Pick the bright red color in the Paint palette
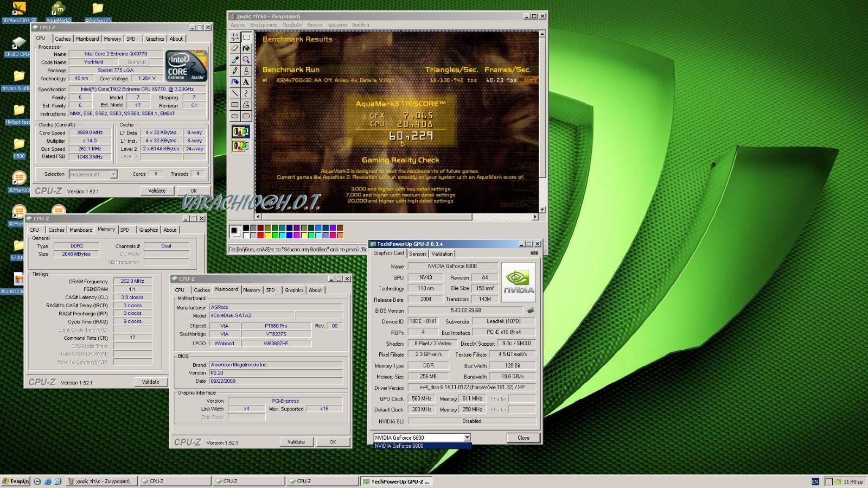Viewport: 868px width, 488px height. coord(260,235)
